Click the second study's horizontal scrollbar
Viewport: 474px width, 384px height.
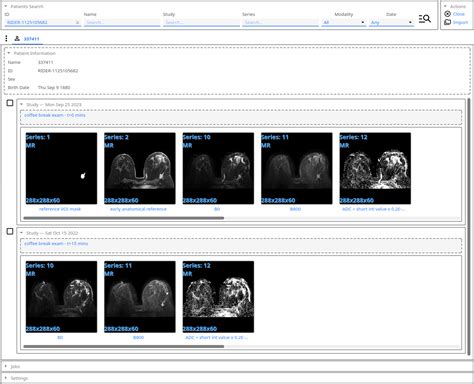(124, 346)
